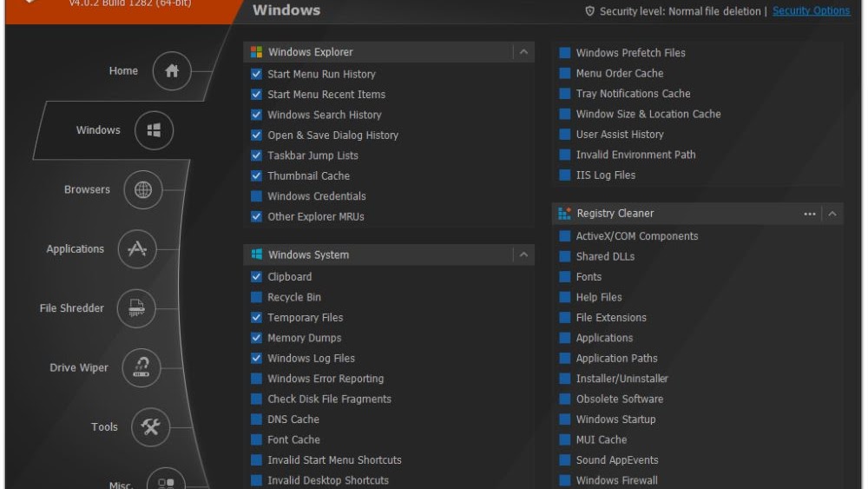868x489 pixels.
Task: Enable Installer/Uninstaller checkbox
Action: point(565,379)
